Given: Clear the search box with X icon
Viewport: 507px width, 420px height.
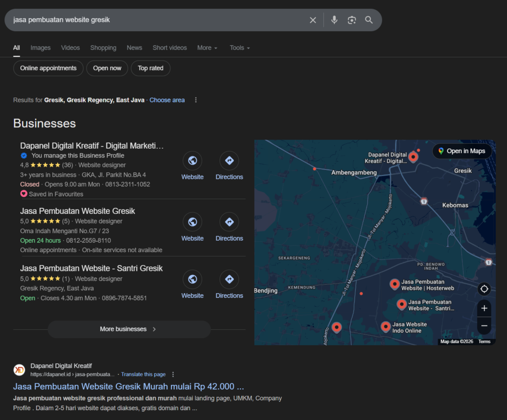Looking at the screenshot, I should click(313, 20).
